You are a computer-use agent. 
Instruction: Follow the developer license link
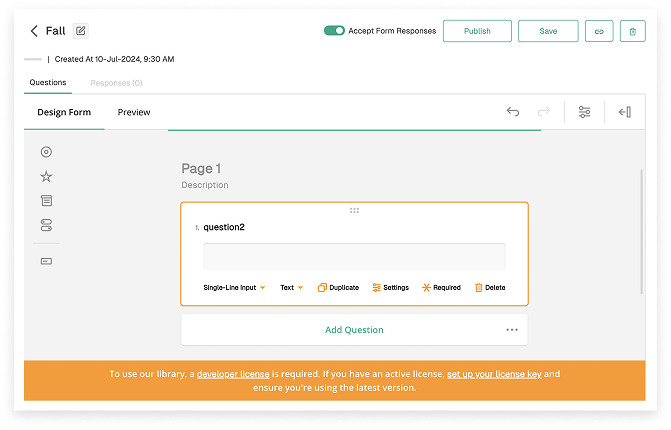click(232, 374)
